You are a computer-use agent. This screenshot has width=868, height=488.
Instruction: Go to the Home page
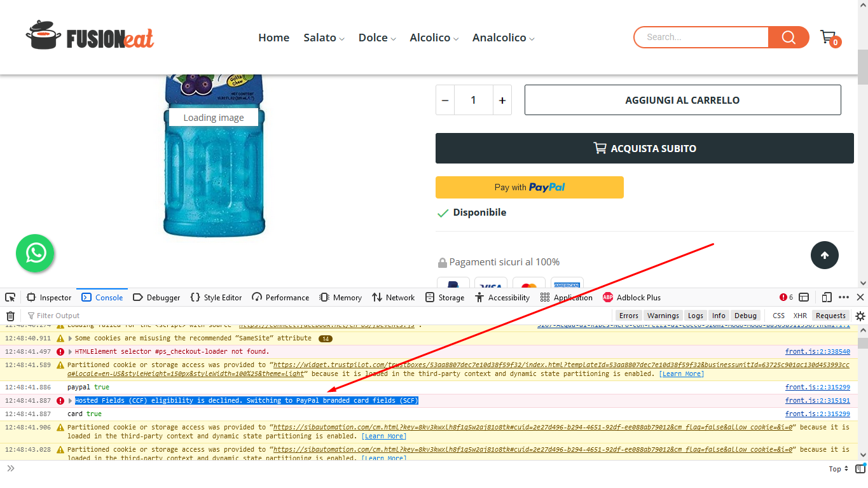(x=273, y=38)
